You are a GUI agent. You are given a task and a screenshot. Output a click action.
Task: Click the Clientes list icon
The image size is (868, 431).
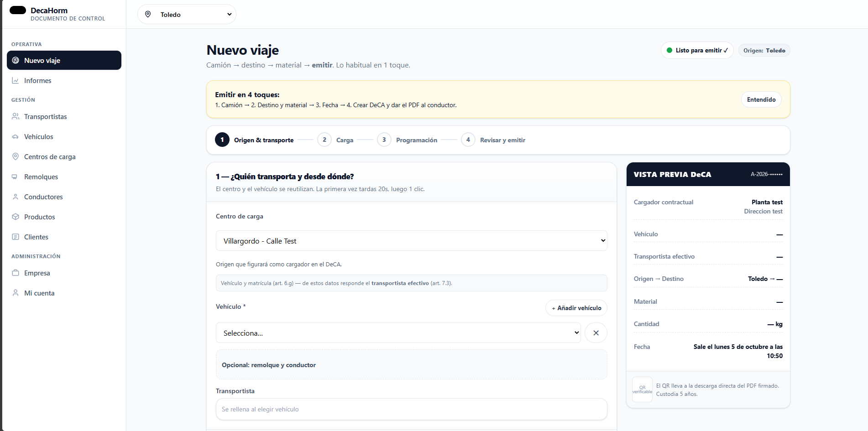[x=16, y=237]
